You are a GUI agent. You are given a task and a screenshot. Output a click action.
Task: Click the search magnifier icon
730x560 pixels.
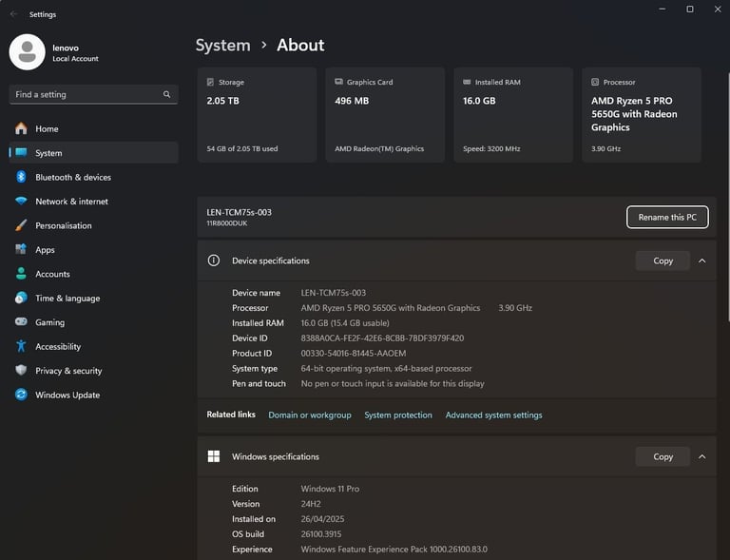(166, 94)
